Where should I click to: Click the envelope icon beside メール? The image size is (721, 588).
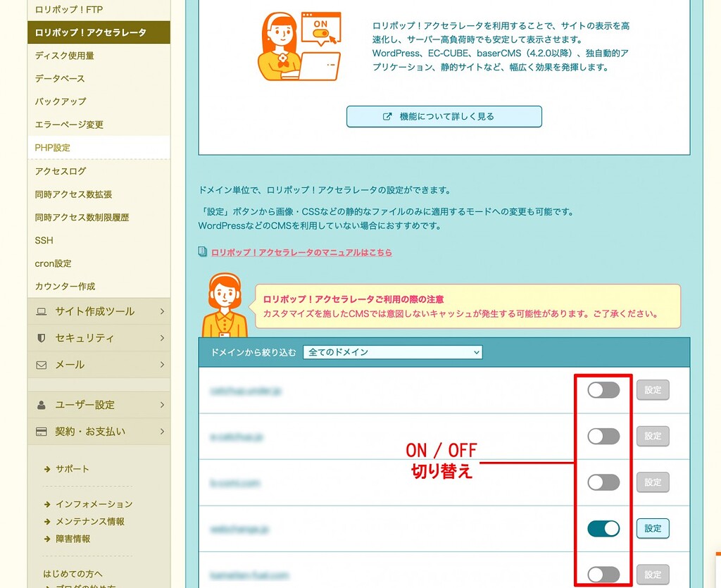(x=41, y=365)
